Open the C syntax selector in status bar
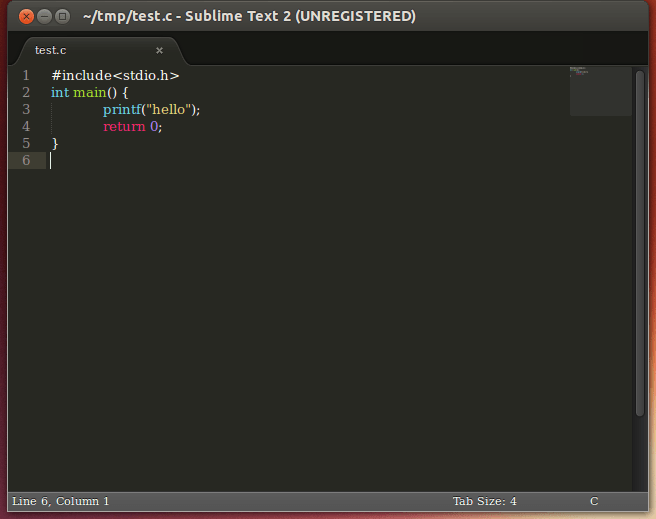Viewport: 656px width, 519px height. click(x=594, y=501)
